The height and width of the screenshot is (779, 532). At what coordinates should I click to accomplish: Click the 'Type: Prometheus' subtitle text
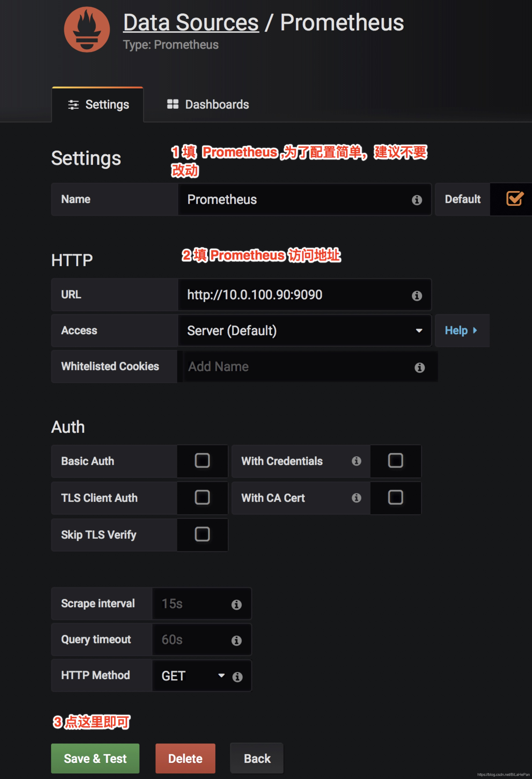coord(171,45)
